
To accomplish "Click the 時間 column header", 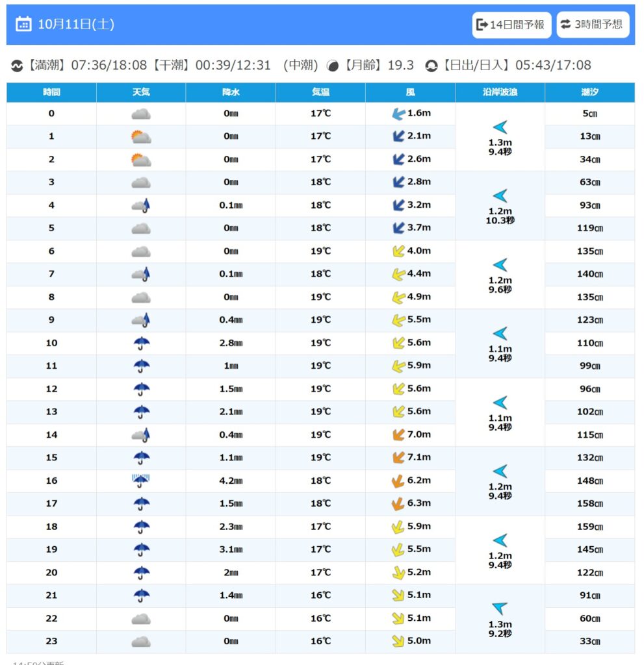I will click(51, 92).
